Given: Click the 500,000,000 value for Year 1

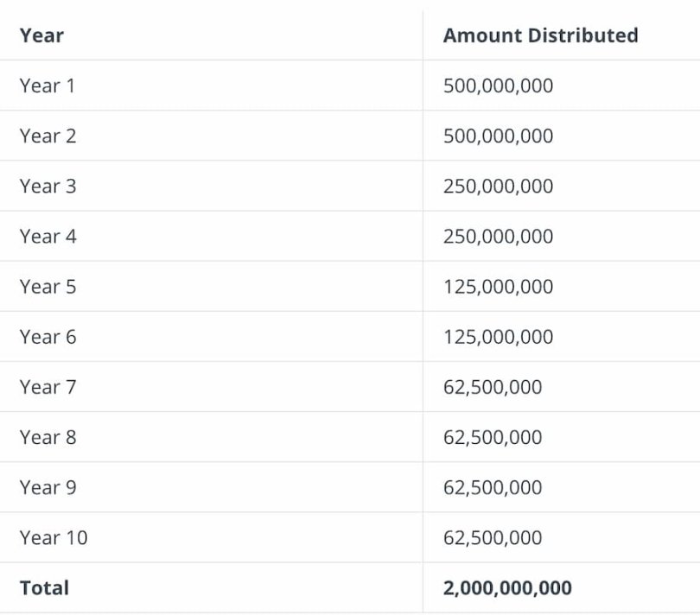Looking at the screenshot, I should [x=498, y=86].
